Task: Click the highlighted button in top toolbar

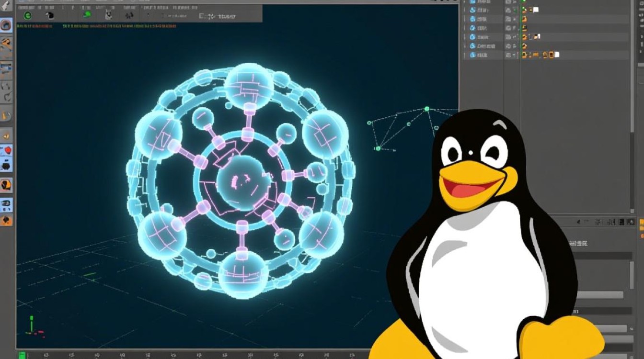Action: click(28, 15)
